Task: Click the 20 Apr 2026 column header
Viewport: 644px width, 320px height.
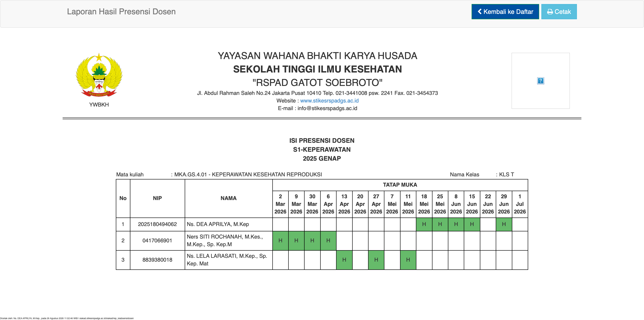Action: (360, 204)
